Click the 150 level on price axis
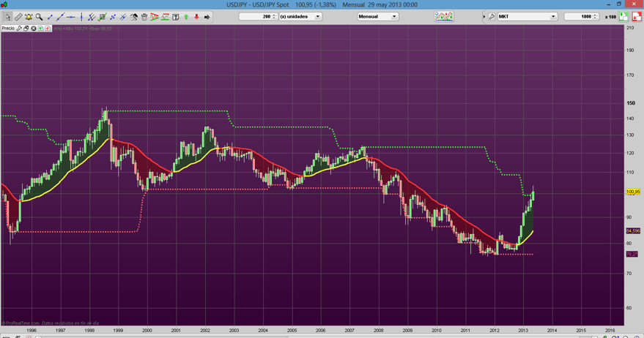Image resolution: width=644 pixels, height=338 pixels. (x=631, y=103)
